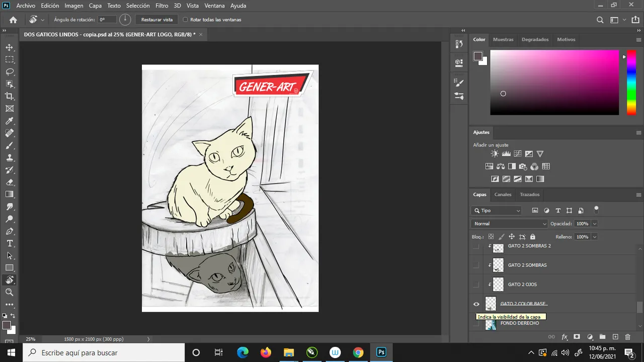
Task: Select the Path Selection tool
Action: point(9,255)
